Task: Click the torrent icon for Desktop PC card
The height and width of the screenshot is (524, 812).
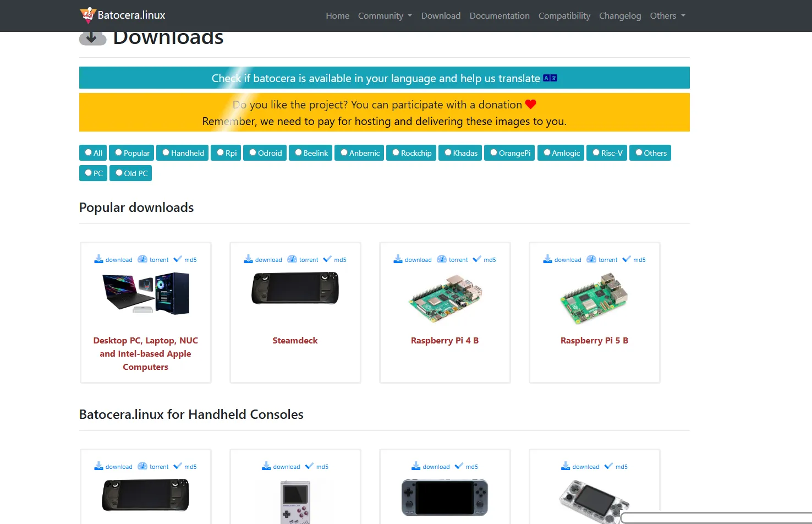Action: point(142,259)
